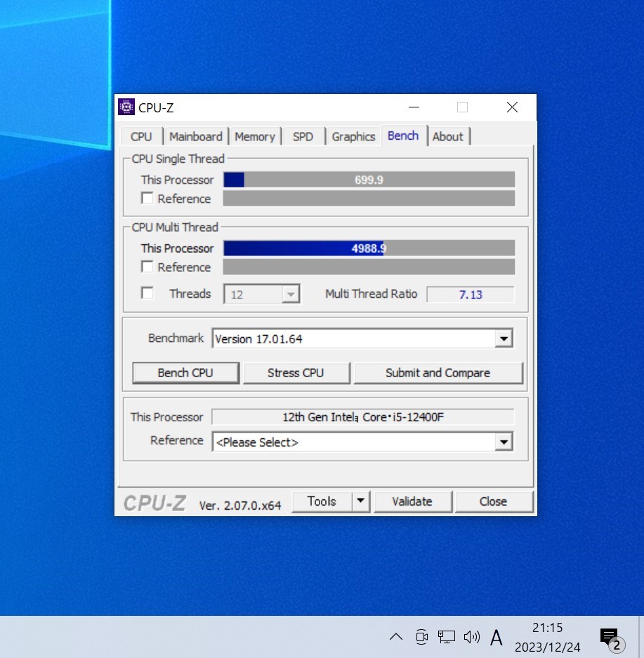644x658 pixels.
Task: Check the Threads checkbox
Action: click(147, 293)
